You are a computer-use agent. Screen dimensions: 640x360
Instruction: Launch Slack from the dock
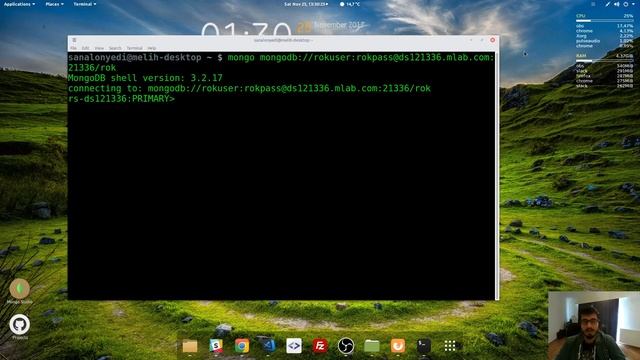coord(216,346)
